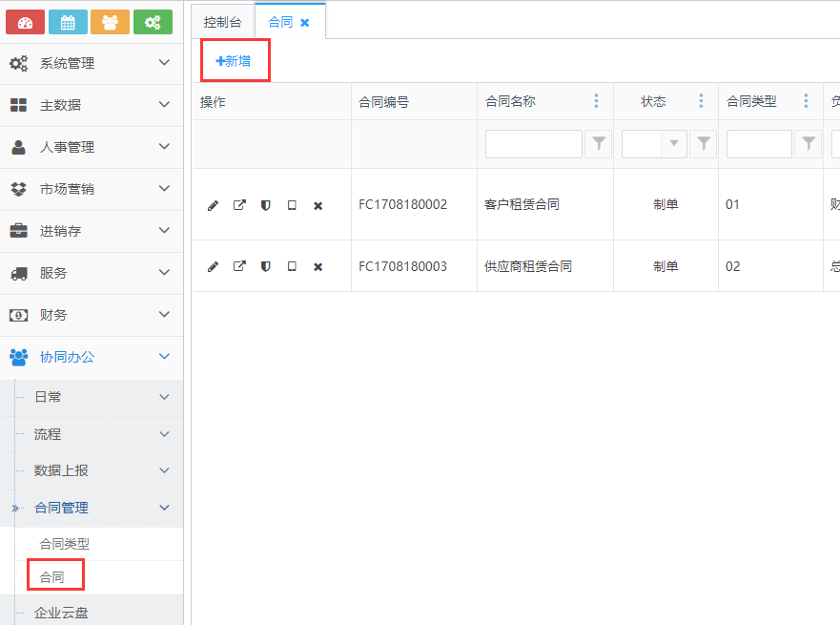
Task: Click filter funnel for 合同名称 column
Action: tap(598, 144)
